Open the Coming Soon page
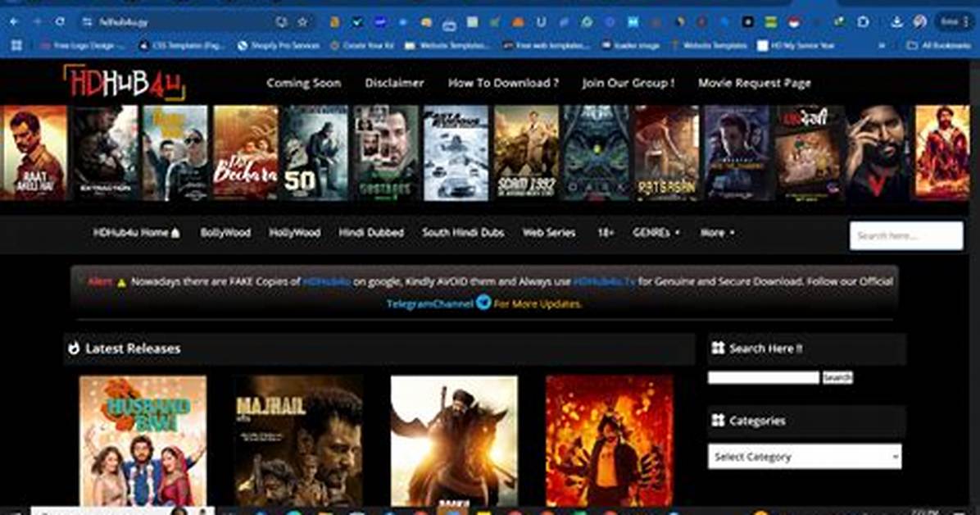Viewport: 980px width, 515px height. [x=304, y=83]
